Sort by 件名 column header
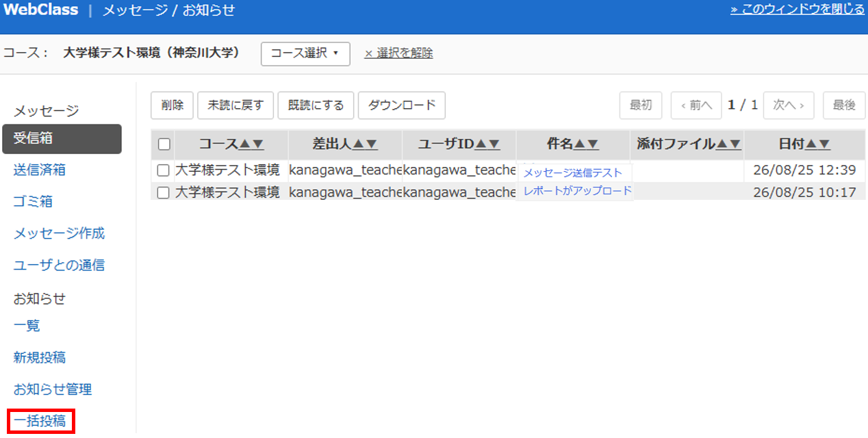 (573, 144)
